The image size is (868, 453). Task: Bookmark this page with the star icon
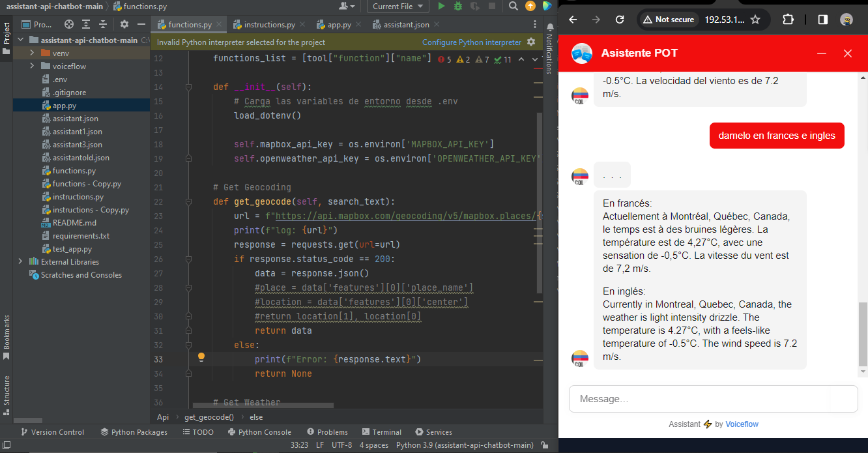(755, 20)
